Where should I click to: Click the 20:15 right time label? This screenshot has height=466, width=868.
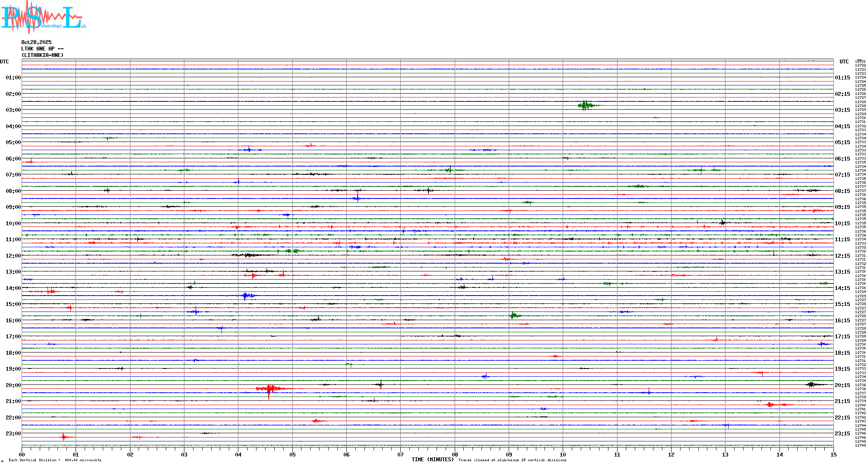click(x=842, y=385)
